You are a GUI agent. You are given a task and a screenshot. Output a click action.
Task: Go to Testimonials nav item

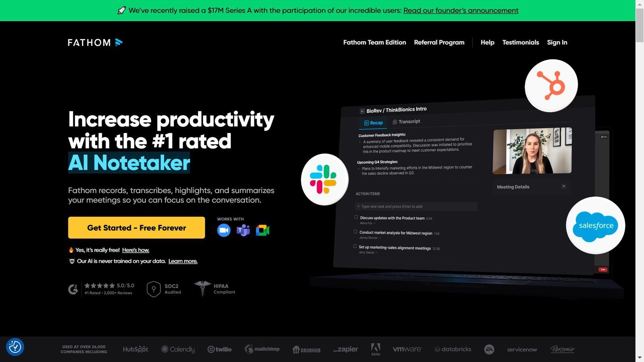coord(520,42)
